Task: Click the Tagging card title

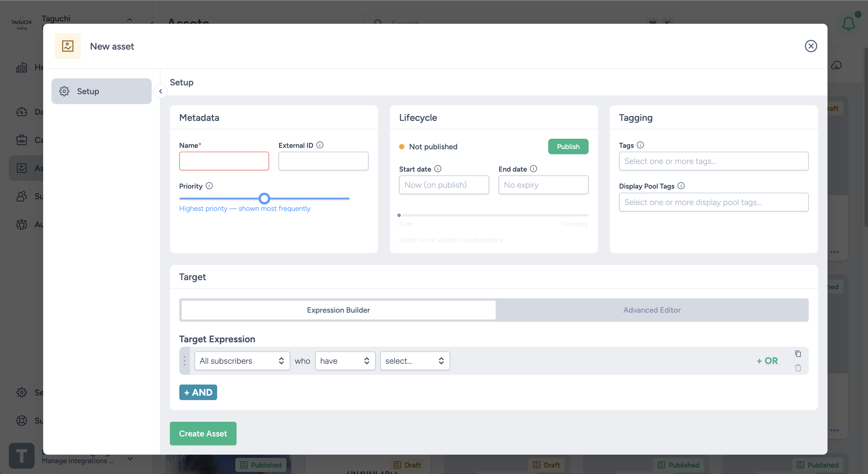Action: point(636,118)
